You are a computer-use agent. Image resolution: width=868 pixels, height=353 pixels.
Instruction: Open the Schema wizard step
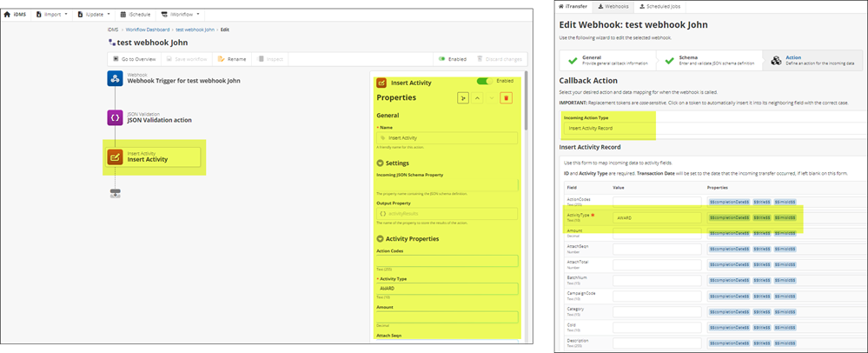688,60
